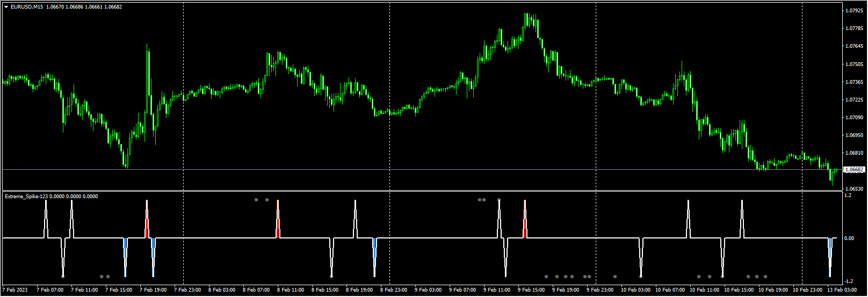Click price axis value 1.07645
Viewport: 868px width, 297px height.
[x=853, y=46]
